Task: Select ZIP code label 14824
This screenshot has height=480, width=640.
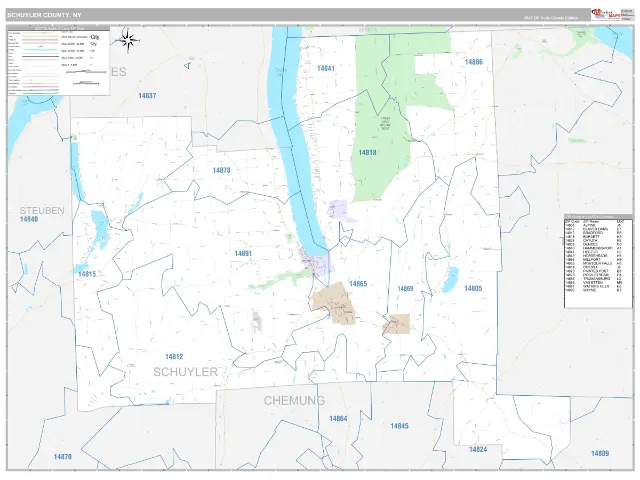Action: click(x=478, y=449)
